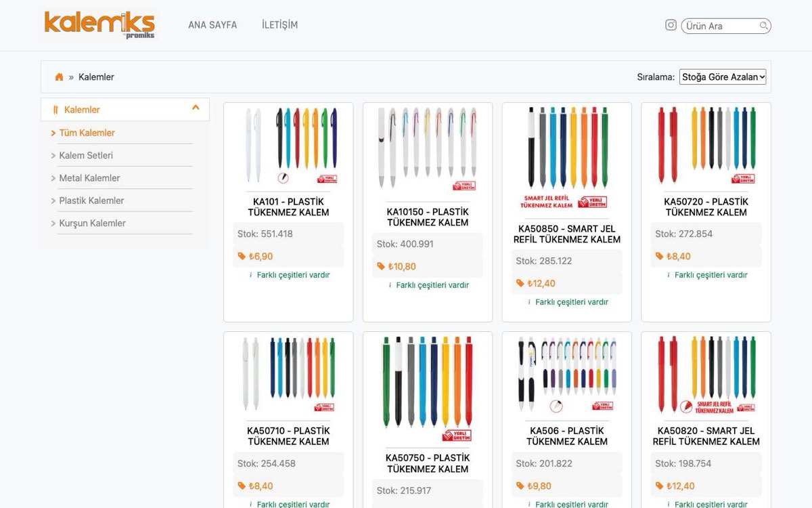Viewport: 812px width, 508px height.
Task: Click price tag icon beside KA50850 ₺12,40
Action: pyautogui.click(x=520, y=284)
